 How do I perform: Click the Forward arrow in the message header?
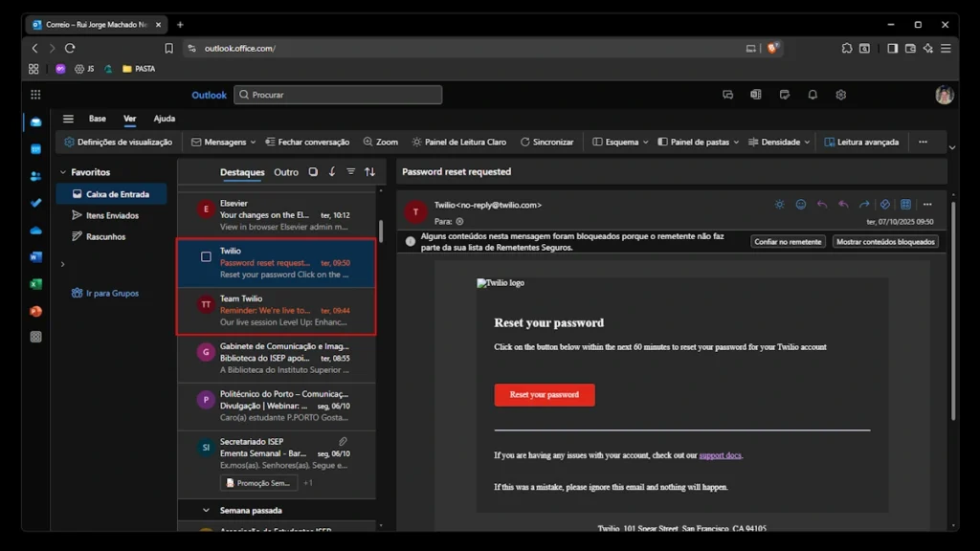tap(864, 204)
